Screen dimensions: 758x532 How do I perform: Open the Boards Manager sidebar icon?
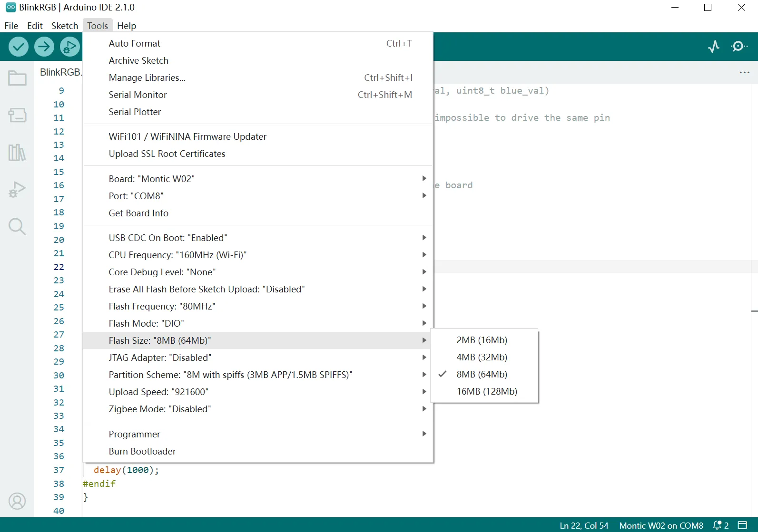pos(17,115)
